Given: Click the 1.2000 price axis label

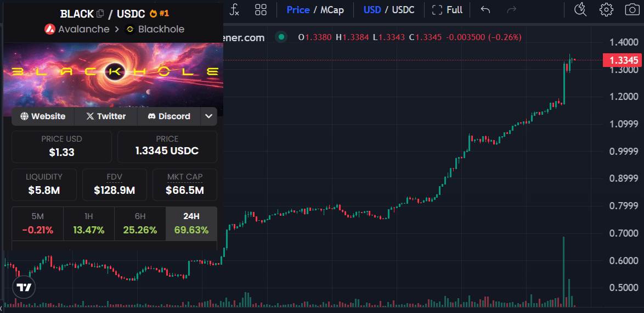Looking at the screenshot, I should pyautogui.click(x=624, y=97).
